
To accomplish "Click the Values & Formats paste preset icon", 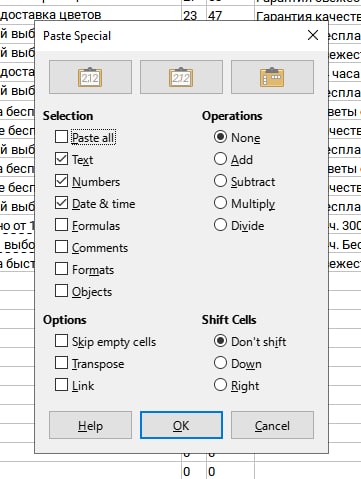I will (x=181, y=77).
